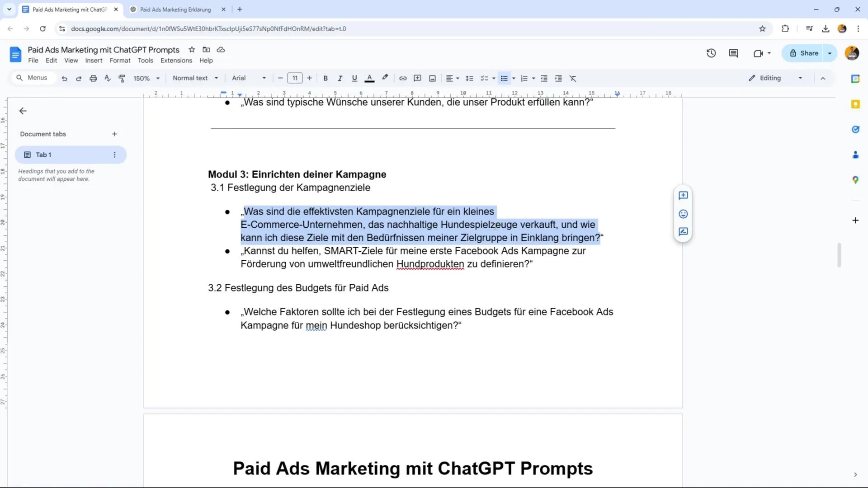Insert image toolbar icon
Viewport: 868px width, 488px height.
[432, 78]
